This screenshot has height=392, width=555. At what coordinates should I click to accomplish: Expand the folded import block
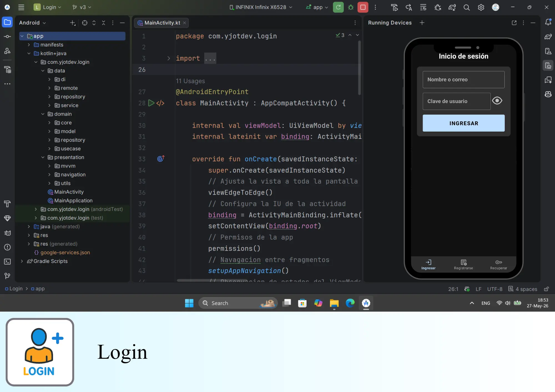pos(168,58)
